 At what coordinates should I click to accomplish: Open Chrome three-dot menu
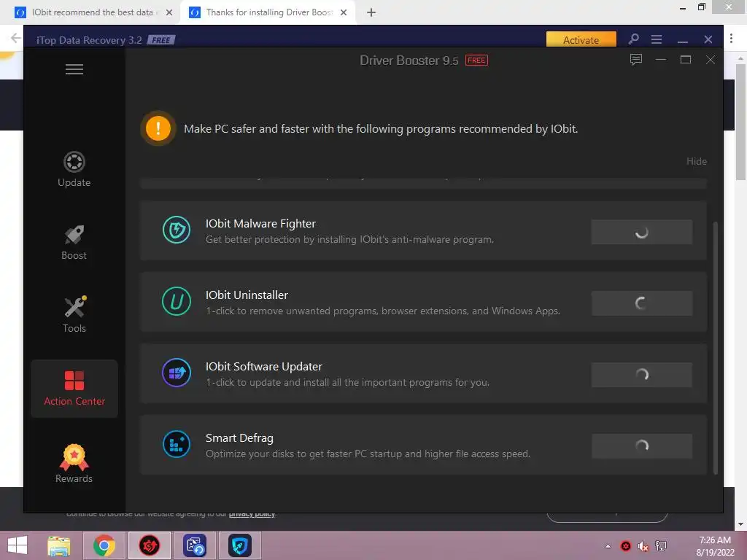pos(731,38)
